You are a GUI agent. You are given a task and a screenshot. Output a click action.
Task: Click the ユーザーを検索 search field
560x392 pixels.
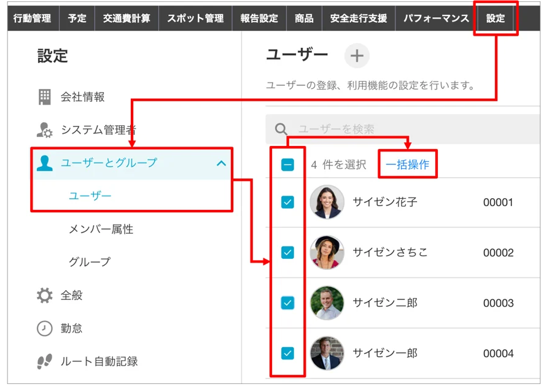[x=403, y=129]
